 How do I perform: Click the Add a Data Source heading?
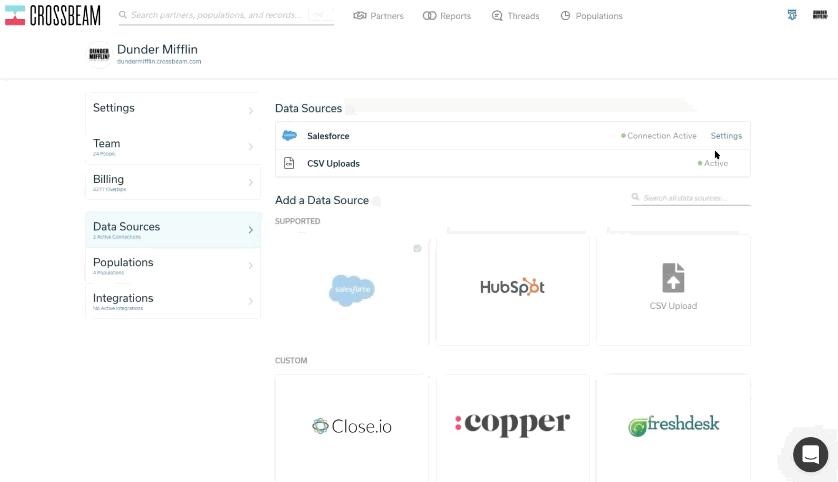[322, 200]
